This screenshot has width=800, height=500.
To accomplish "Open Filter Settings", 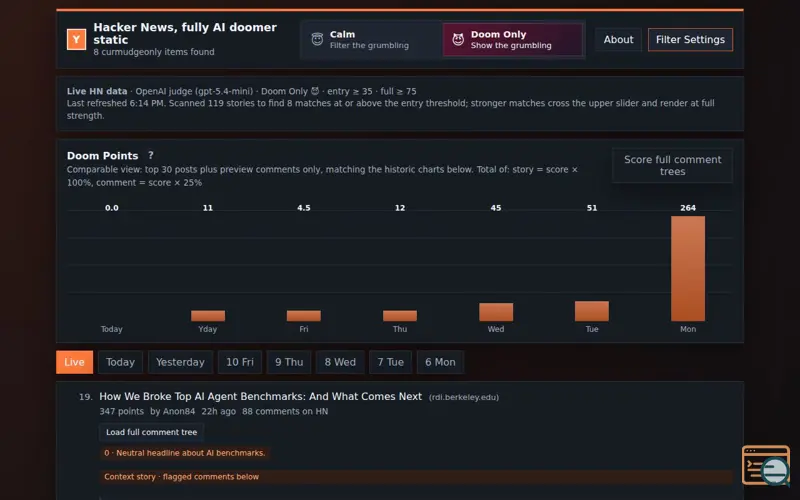I will pos(690,39).
